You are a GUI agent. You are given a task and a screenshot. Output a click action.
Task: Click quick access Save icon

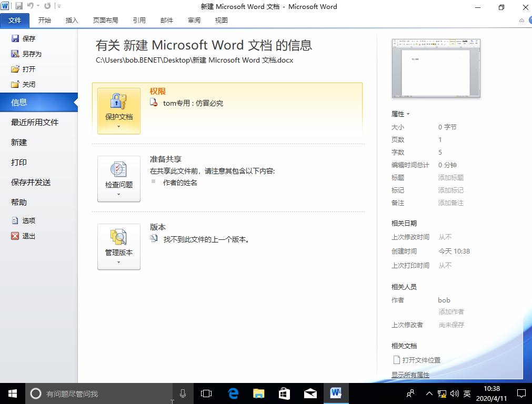[x=19, y=6]
